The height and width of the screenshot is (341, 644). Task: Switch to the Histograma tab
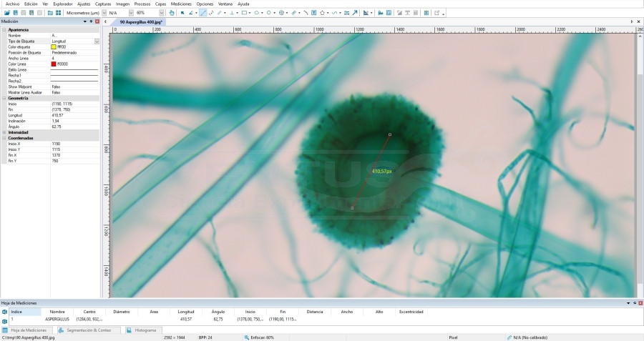tap(143, 330)
